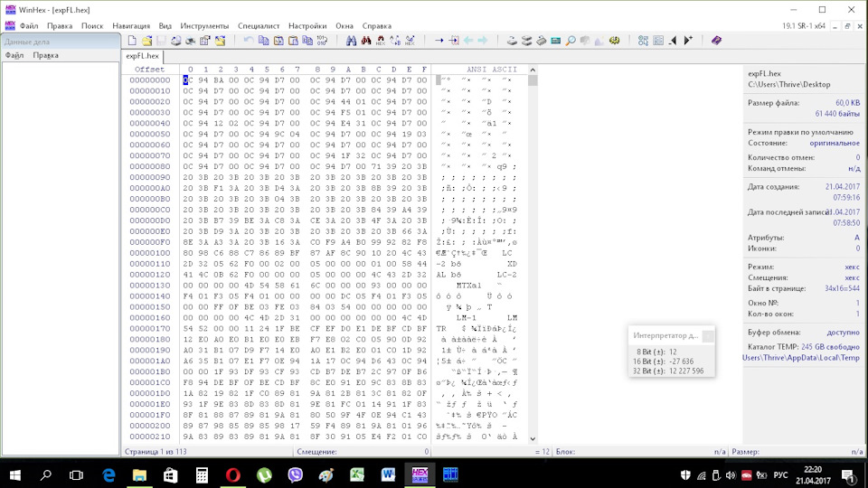Open file Properties toolbar icon
The height and width of the screenshot is (488, 868).
coord(205,41)
